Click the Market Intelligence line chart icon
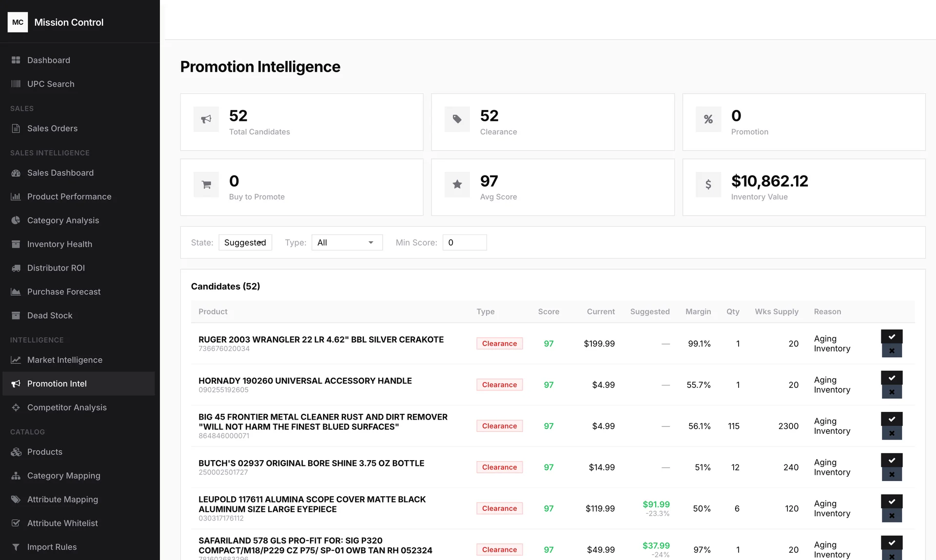Image resolution: width=936 pixels, height=560 pixels. coord(16,360)
